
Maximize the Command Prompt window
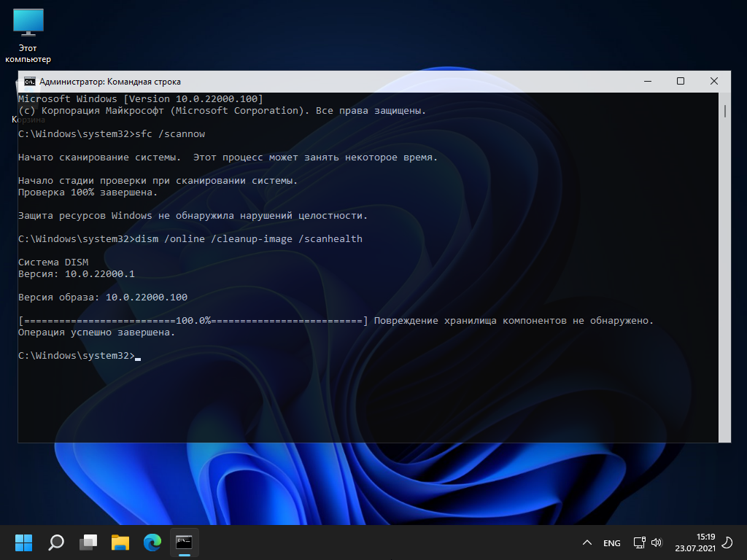pos(681,81)
